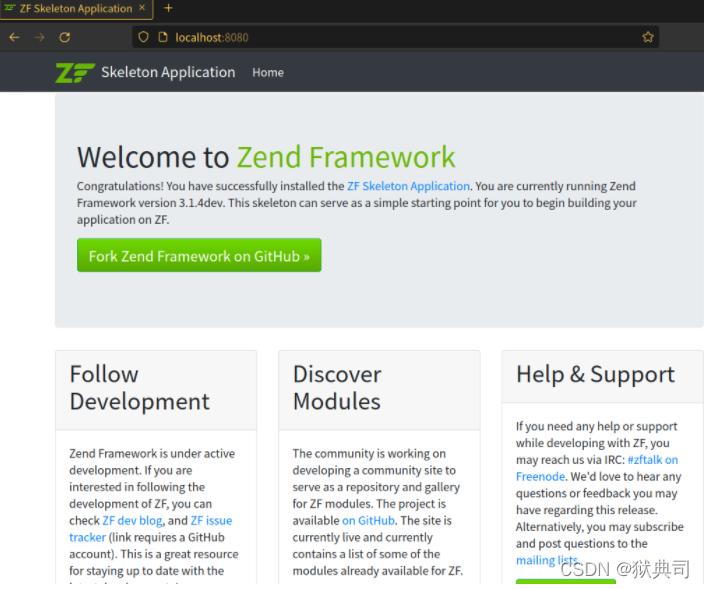Click the ZF logo in navbar
Viewport: 704px width, 589px height.
tap(75, 73)
